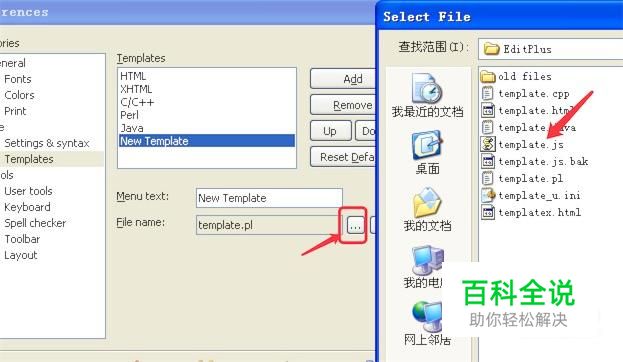This screenshot has width=623, height=362.
Task: Select templatex.html file icon
Action: click(488, 213)
